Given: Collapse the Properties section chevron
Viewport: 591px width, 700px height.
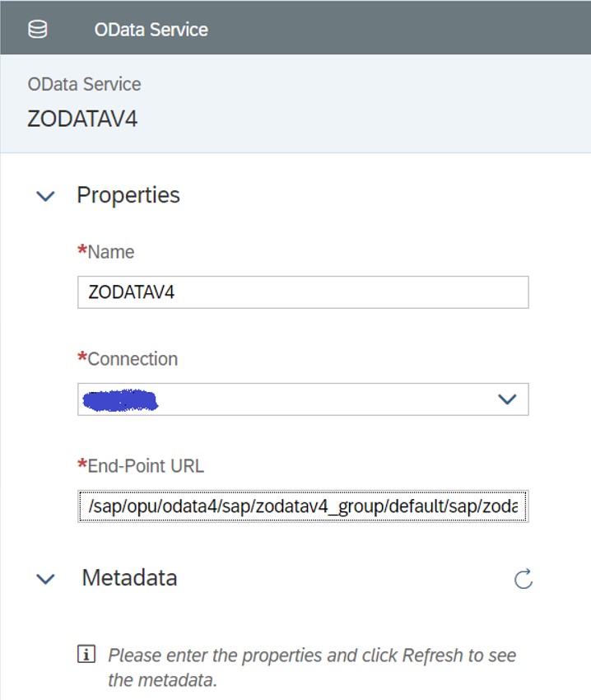Looking at the screenshot, I should 45,195.
